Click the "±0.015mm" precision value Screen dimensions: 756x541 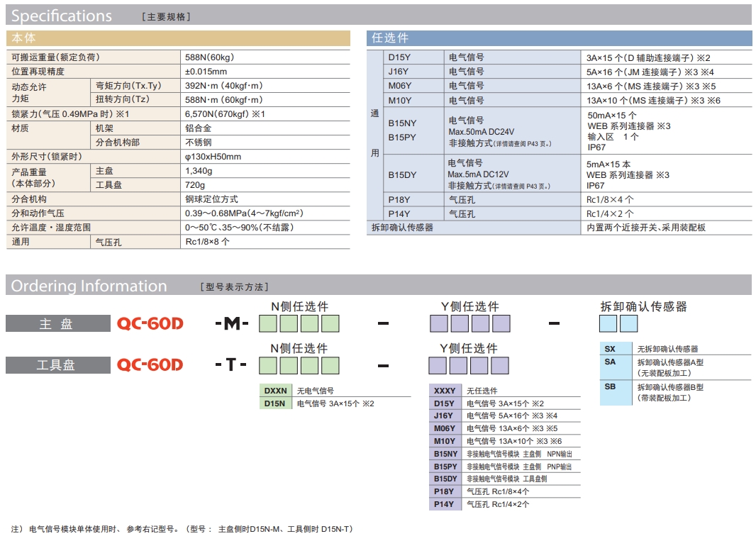(206, 72)
